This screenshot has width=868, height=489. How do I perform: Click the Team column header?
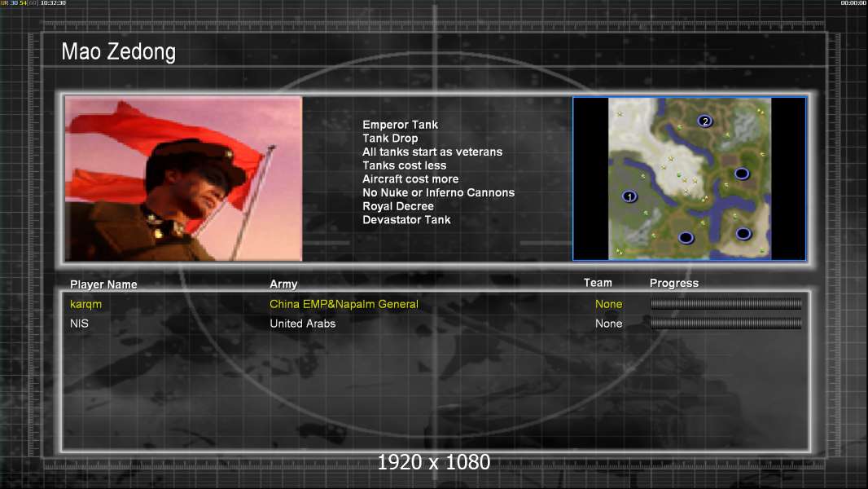pos(598,283)
